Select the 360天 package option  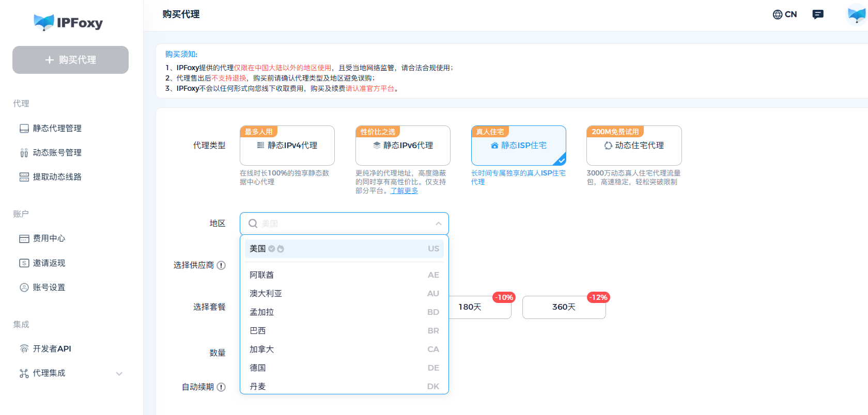coord(564,307)
